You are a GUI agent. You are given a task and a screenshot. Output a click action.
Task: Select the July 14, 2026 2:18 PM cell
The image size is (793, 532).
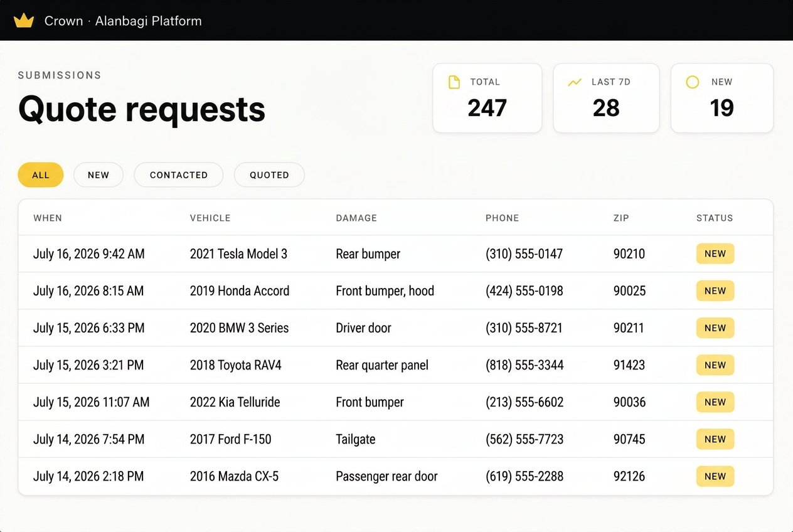point(88,476)
